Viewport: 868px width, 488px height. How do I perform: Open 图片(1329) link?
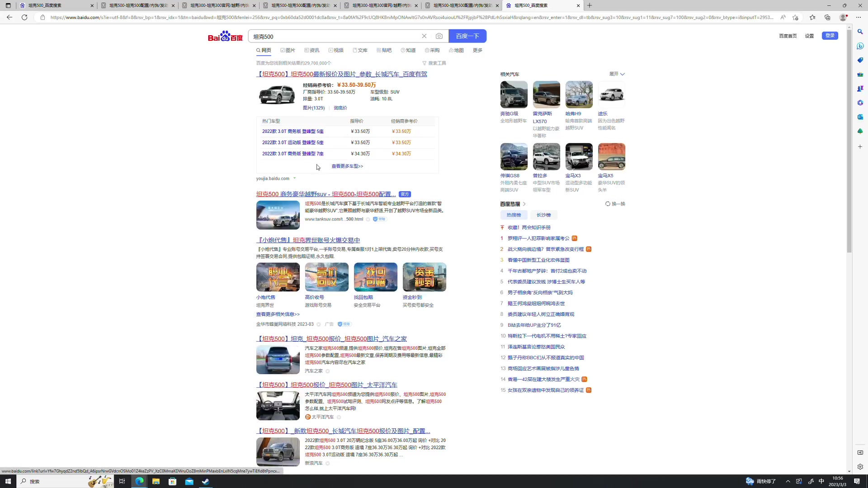point(314,108)
